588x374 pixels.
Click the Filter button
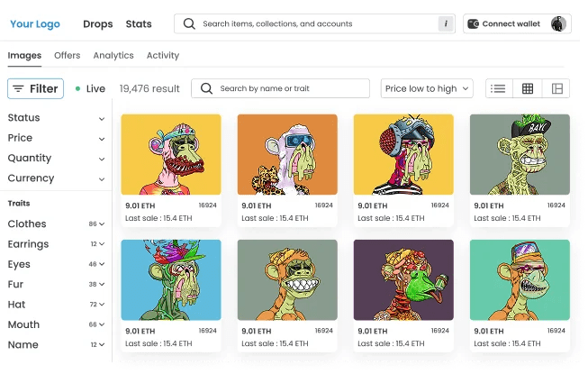point(36,88)
